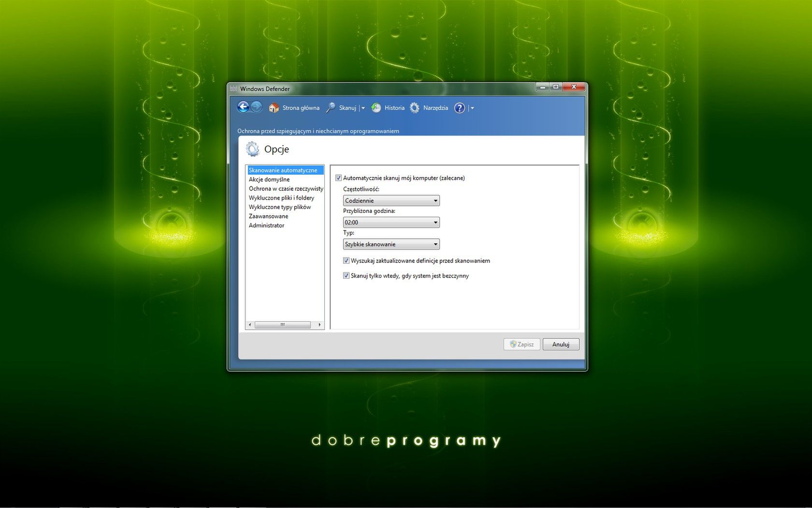The width and height of the screenshot is (812, 508).
Task: Click the Zapisz button
Action: coord(522,344)
